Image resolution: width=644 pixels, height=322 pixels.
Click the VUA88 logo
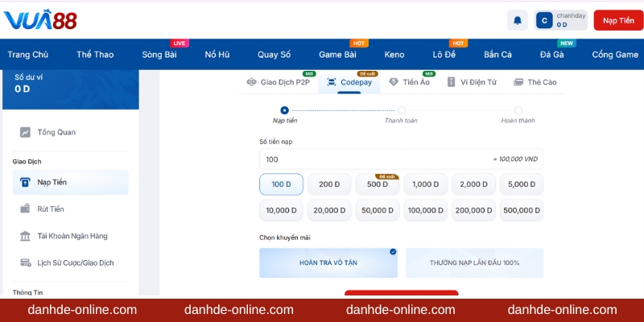40,20
